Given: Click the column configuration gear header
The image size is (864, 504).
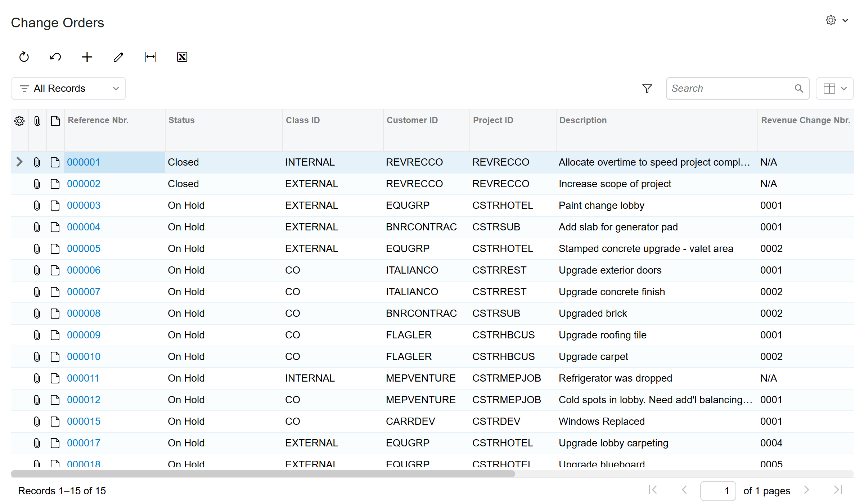Looking at the screenshot, I should (19, 121).
